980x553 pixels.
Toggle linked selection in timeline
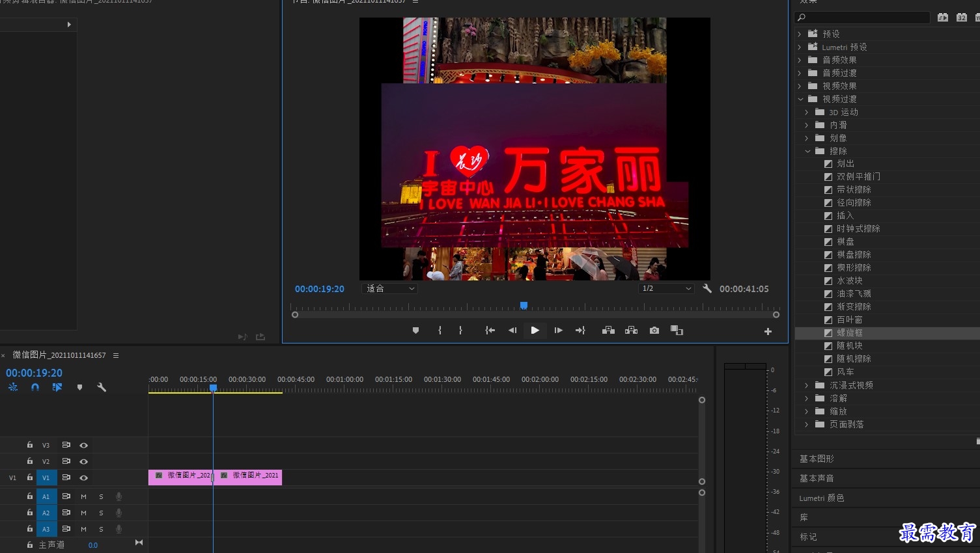(x=57, y=387)
